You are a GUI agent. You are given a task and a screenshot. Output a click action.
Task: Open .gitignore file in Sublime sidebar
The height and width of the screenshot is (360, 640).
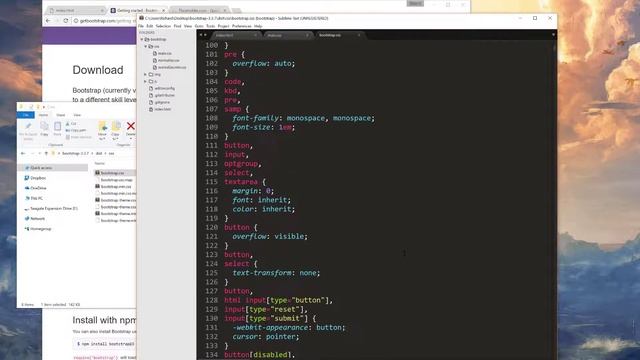coord(162,102)
